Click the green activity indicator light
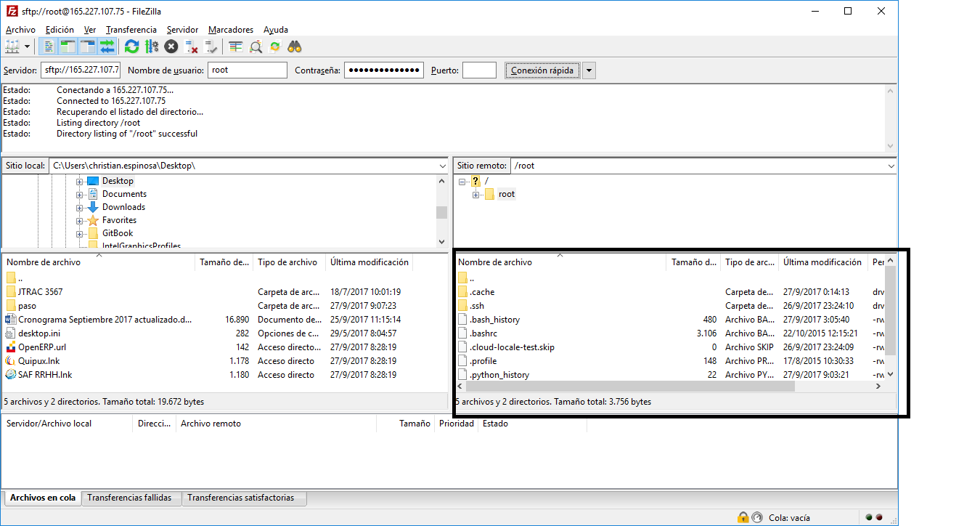 868,518
